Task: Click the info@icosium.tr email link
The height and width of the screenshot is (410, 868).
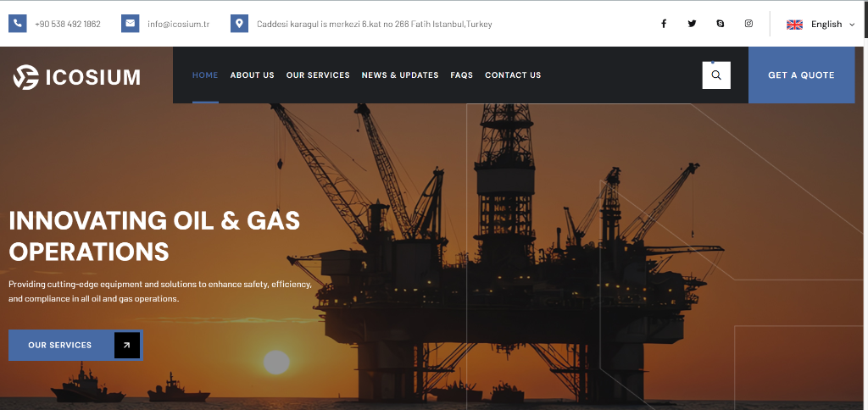Action: 178,25
